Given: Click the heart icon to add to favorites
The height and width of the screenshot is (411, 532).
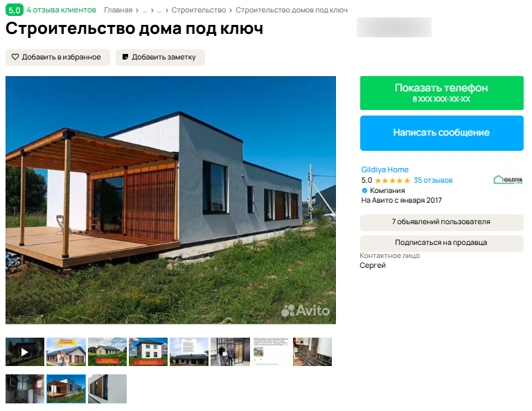Looking at the screenshot, I should 15,57.
